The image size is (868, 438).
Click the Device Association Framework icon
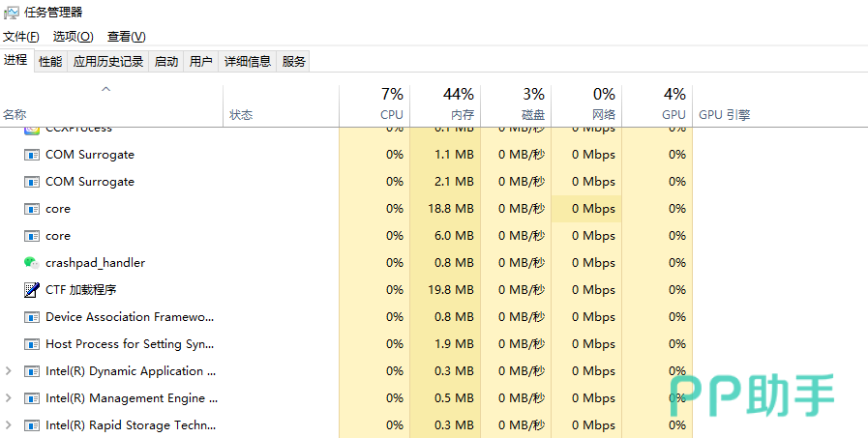pyautogui.click(x=31, y=317)
